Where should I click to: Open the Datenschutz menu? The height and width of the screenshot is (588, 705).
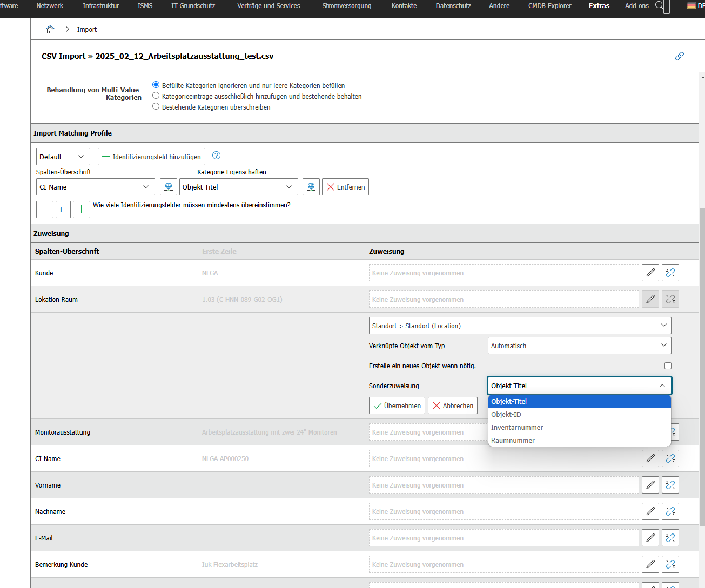[453, 6]
